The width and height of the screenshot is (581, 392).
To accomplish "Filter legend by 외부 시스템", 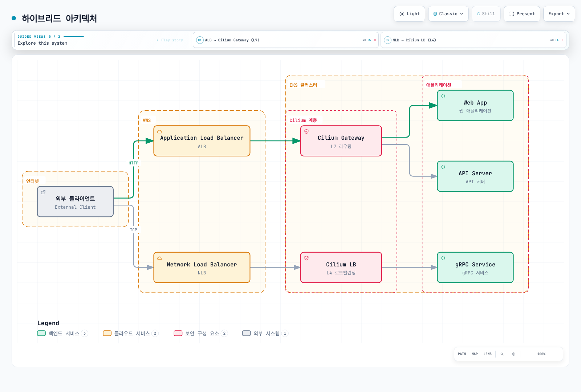I will [265, 333].
